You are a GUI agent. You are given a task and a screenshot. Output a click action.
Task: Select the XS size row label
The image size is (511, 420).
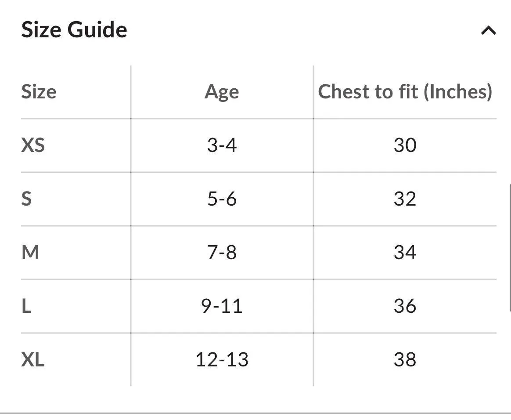pos(33,145)
